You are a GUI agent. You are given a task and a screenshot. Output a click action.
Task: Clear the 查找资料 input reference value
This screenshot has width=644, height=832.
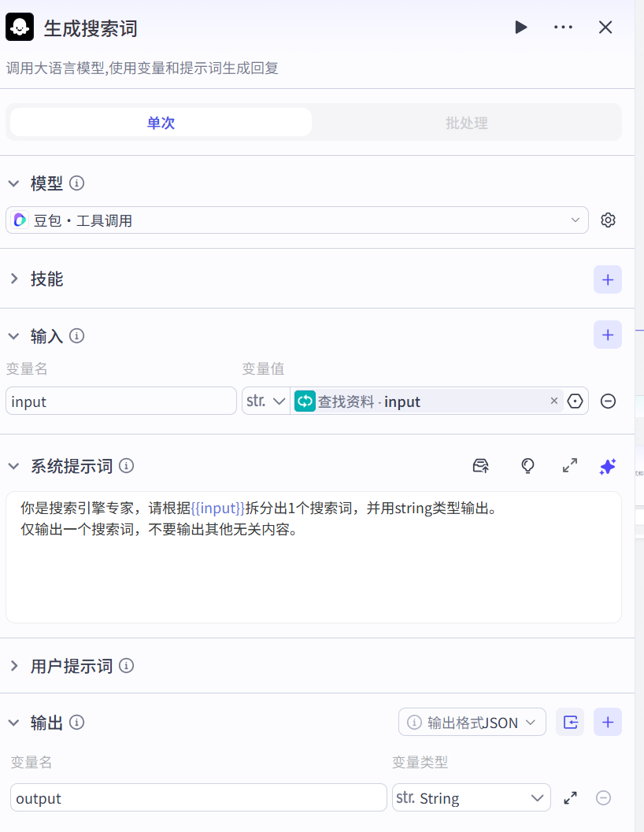point(553,401)
